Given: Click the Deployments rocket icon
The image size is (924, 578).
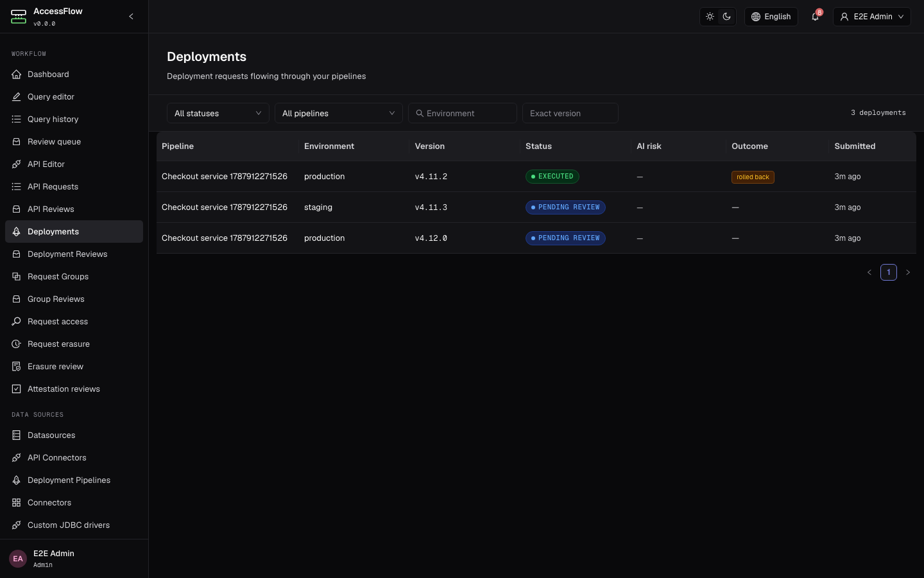Looking at the screenshot, I should tap(17, 232).
